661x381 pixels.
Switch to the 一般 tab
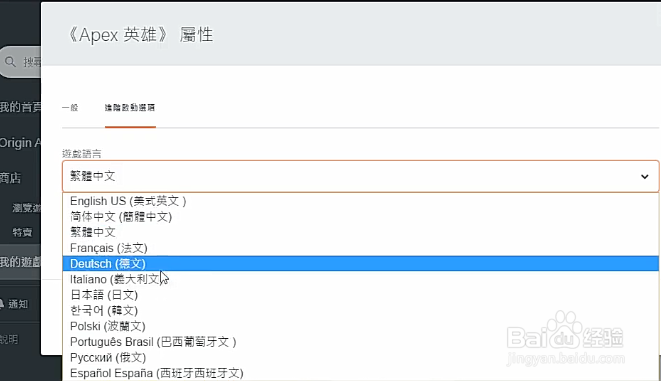70,107
